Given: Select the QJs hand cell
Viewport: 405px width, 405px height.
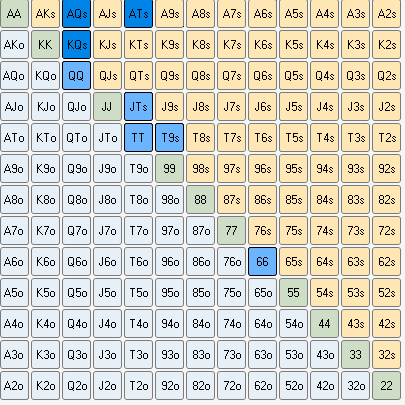Looking at the screenshot, I should pyautogui.click(x=107, y=76).
